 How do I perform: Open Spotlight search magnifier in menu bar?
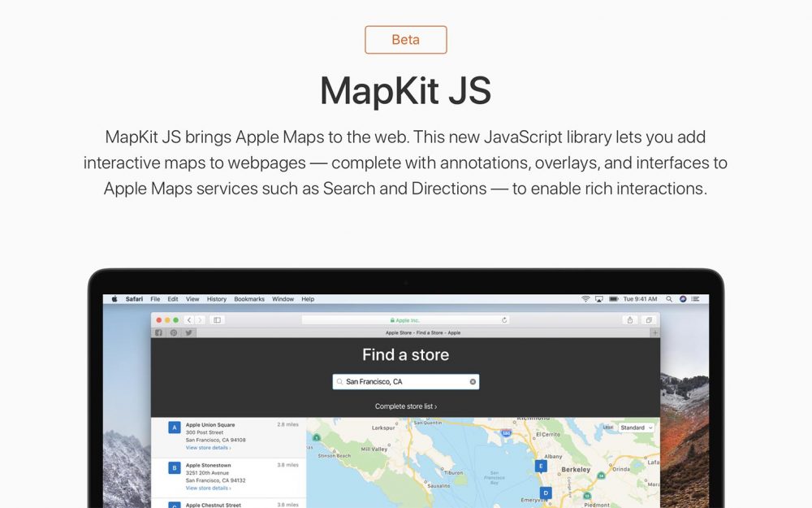point(669,299)
